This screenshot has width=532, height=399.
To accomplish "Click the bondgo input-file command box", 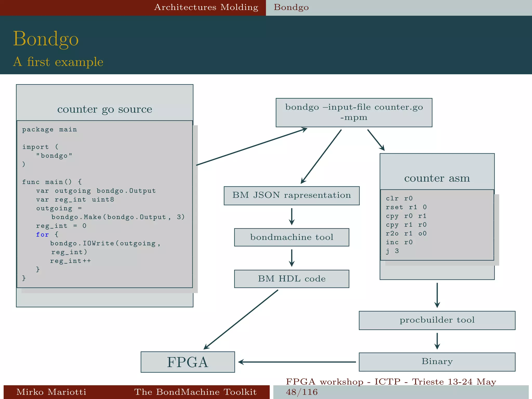I will tap(354, 112).
